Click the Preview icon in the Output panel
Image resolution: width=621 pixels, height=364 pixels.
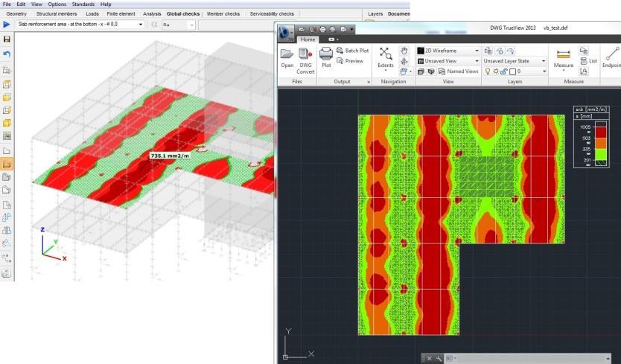click(340, 61)
